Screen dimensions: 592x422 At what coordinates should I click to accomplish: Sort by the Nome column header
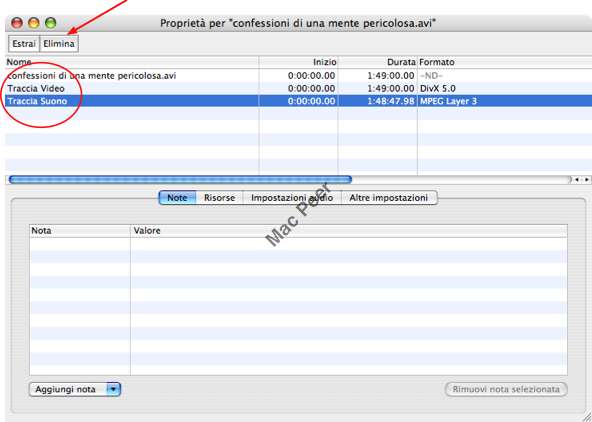(132, 62)
